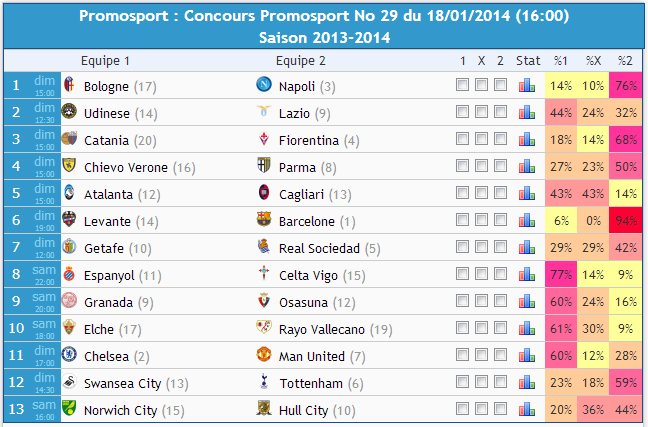Check the X box for Atalanta vs Cagliari
This screenshot has height=427, width=648.
(481, 193)
